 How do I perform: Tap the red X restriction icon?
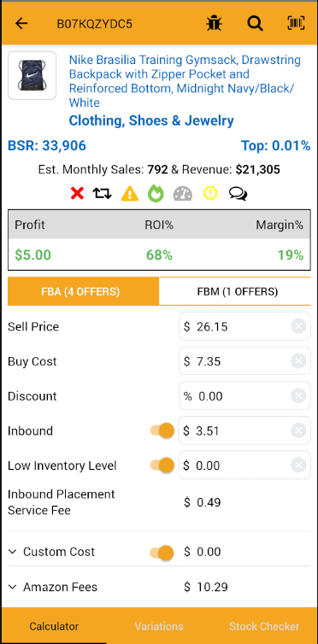coord(77,193)
